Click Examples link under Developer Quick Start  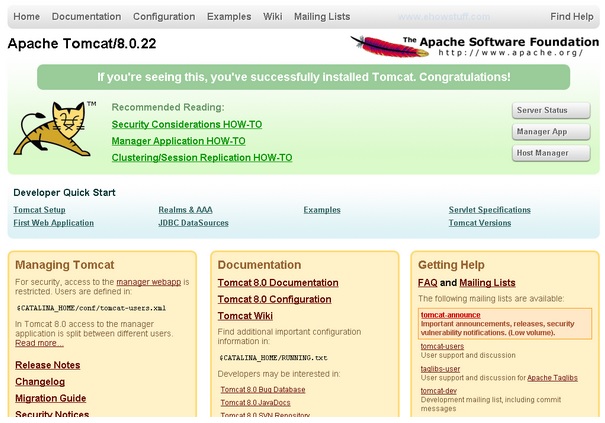click(x=322, y=210)
